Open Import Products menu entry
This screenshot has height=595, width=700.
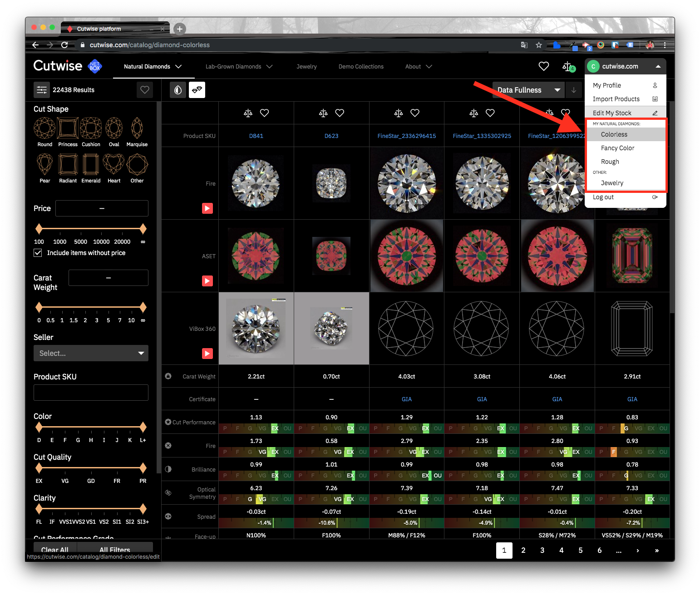coord(626,99)
